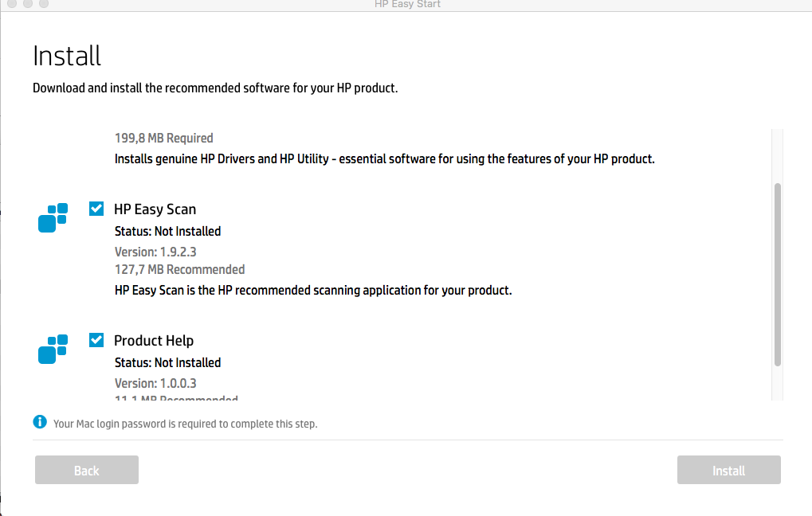This screenshot has width=812, height=516.
Task: Click the HP Easy Scan blue squares icon
Action: pyautogui.click(x=53, y=217)
